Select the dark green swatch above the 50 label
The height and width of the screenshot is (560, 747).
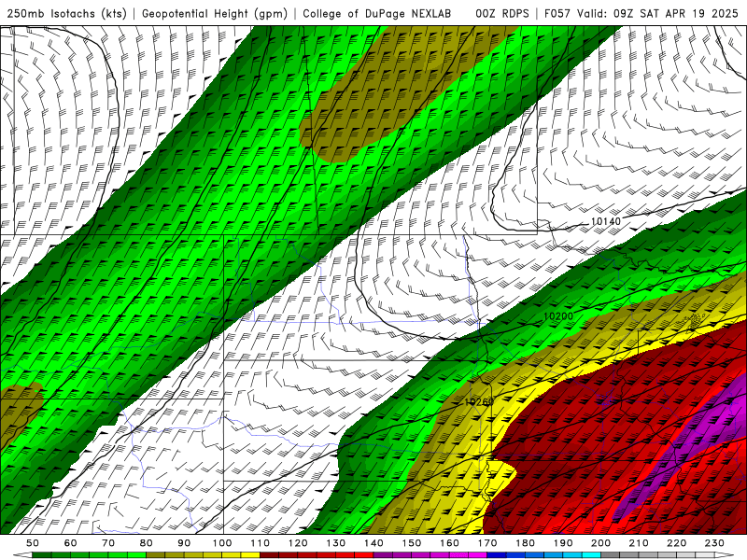point(42,555)
